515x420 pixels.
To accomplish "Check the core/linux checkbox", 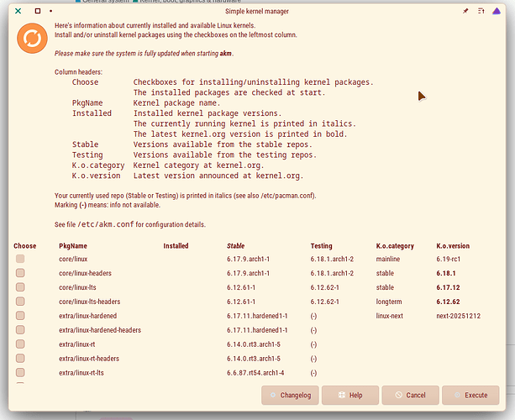I will pos(20,259).
